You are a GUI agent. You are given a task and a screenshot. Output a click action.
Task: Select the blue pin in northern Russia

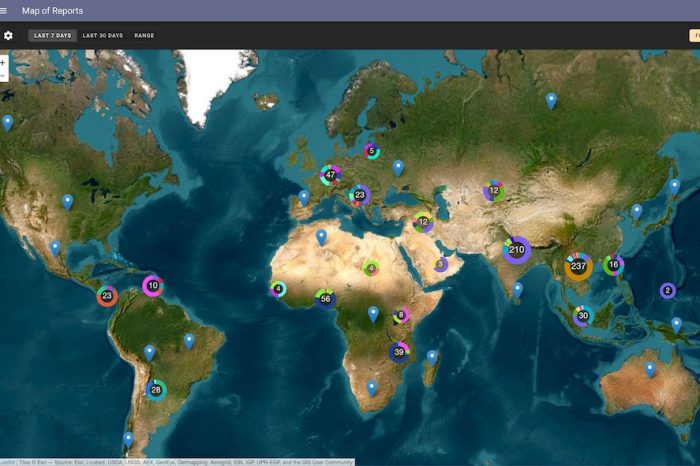551,100
